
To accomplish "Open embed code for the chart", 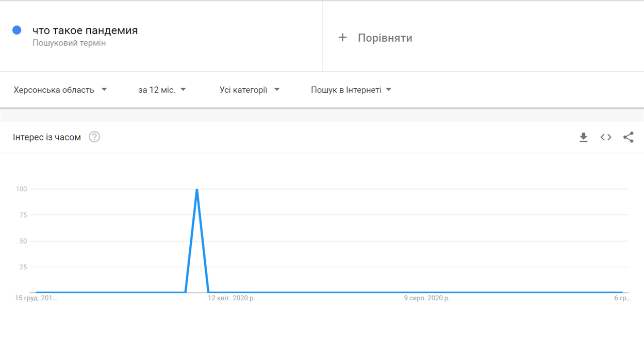I will tap(606, 137).
